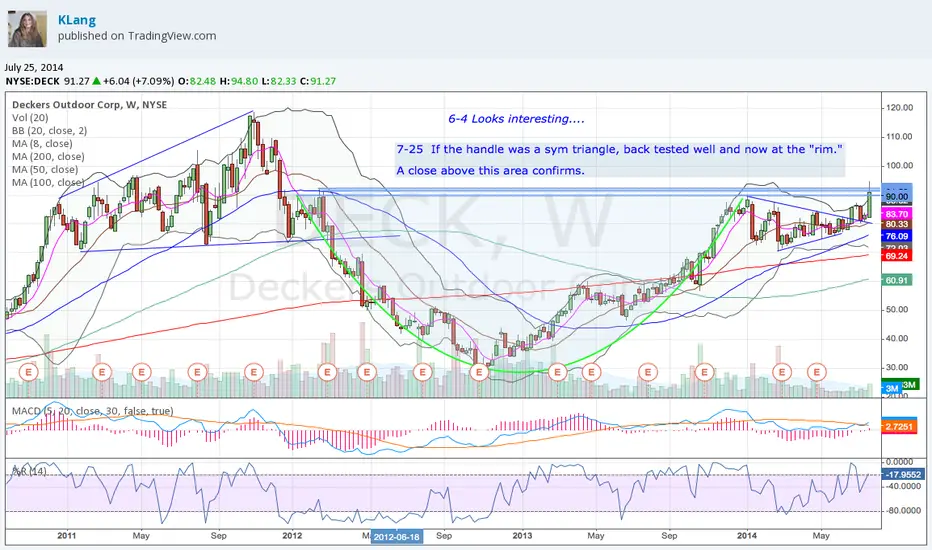Click the magenta 83.70 price label
This screenshot has width=932, height=550.
click(x=896, y=214)
